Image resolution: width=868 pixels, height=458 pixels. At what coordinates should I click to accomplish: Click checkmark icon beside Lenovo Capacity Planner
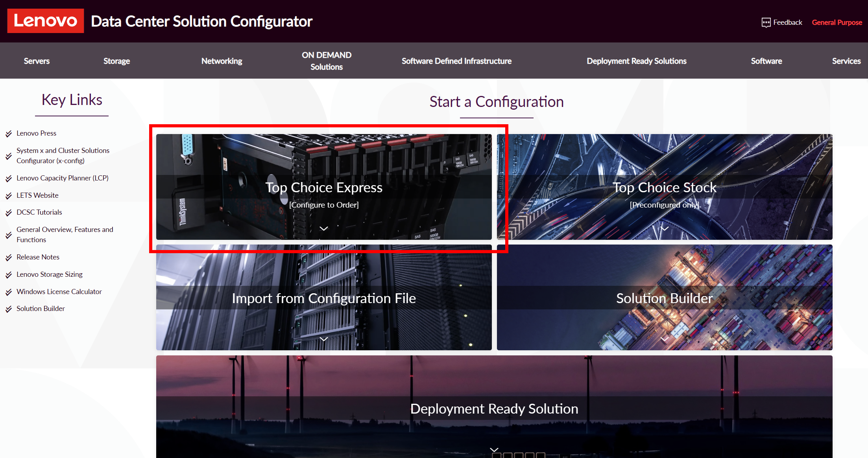(9, 178)
